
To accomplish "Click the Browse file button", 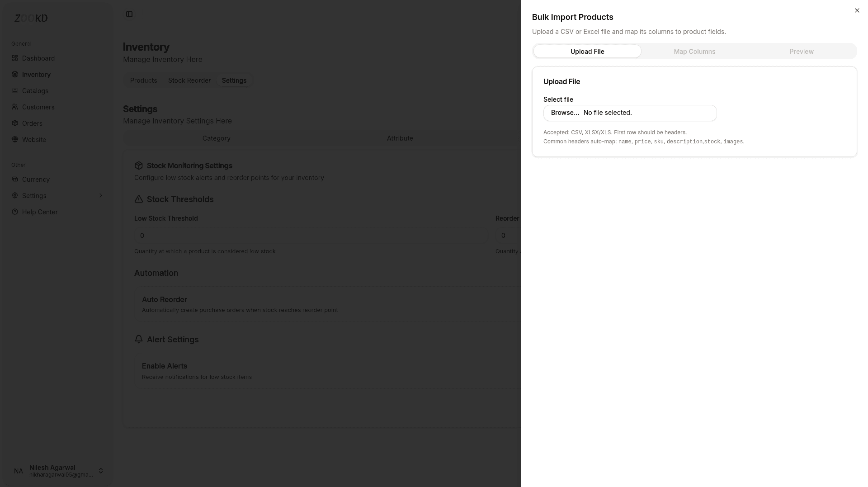I will [565, 113].
